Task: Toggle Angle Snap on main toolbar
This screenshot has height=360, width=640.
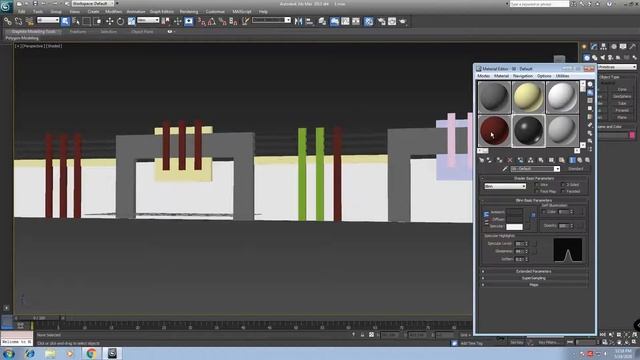Action: coord(211,21)
